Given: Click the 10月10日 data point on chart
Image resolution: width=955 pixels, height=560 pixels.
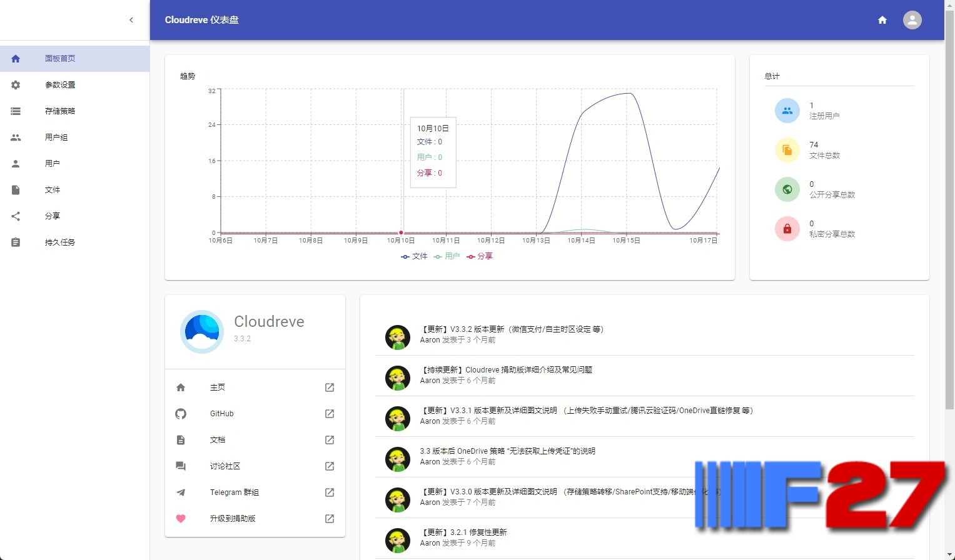Looking at the screenshot, I should (x=401, y=232).
